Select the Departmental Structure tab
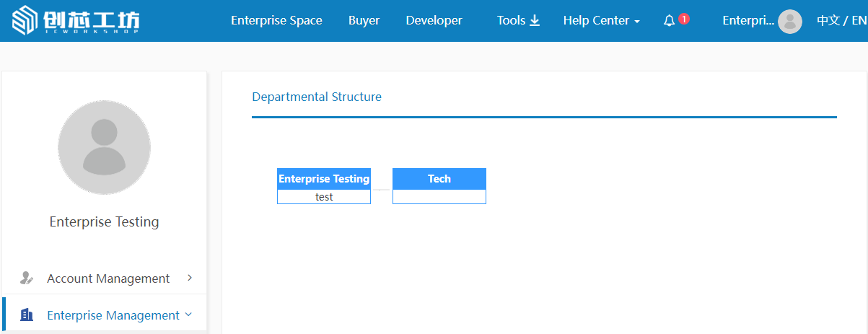Image resolution: width=868 pixels, height=334 pixels. tap(317, 97)
